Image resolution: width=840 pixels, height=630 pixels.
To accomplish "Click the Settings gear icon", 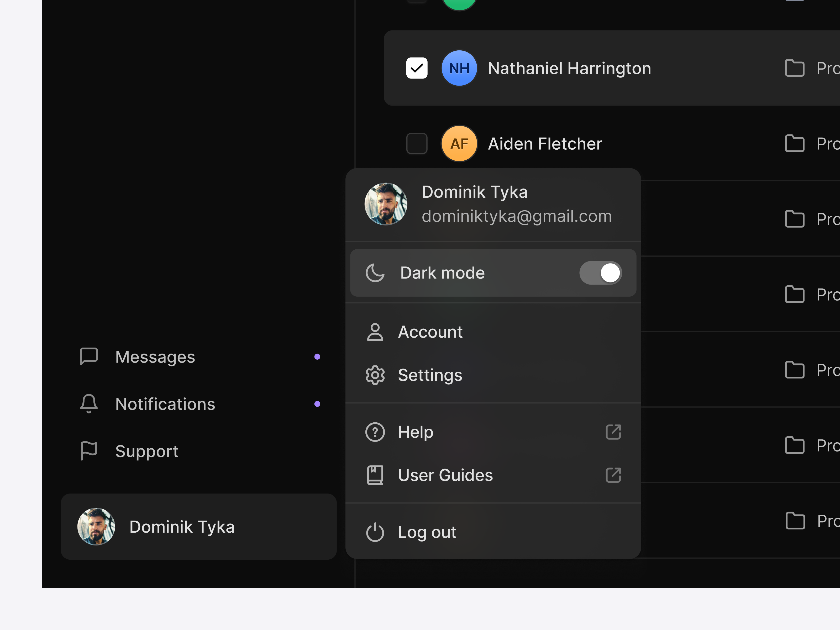I will pos(375,375).
